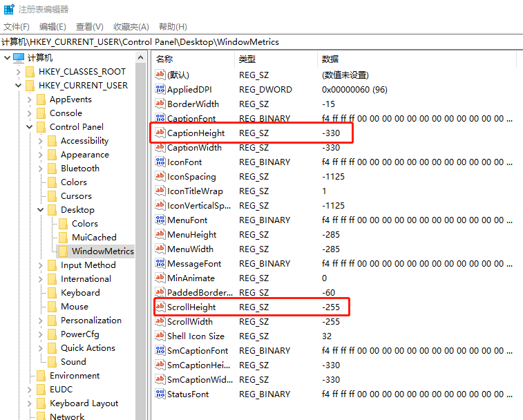The image size is (523, 420).
Task: Open the 查看(V) view menu
Action: point(89,27)
